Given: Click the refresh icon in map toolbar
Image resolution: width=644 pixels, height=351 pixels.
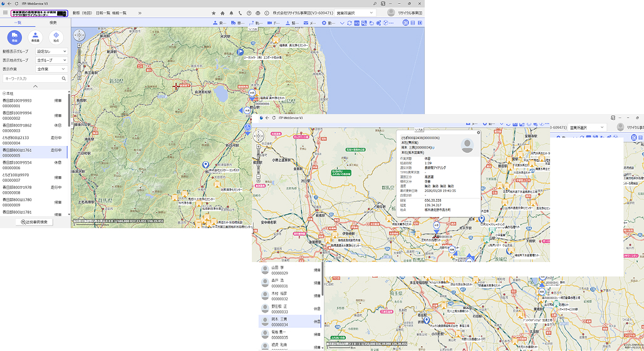Looking at the screenshot, I should [x=350, y=23].
